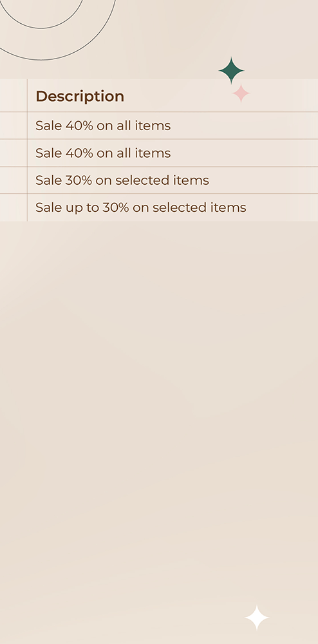Click empty cell left of Description header
This screenshot has width=318, height=644.
tap(14, 95)
